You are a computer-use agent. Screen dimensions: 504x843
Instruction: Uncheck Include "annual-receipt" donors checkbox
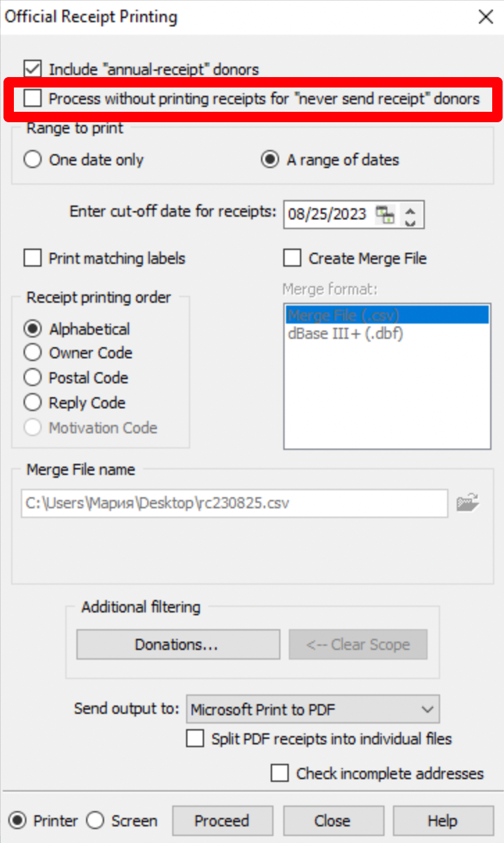pos(33,69)
